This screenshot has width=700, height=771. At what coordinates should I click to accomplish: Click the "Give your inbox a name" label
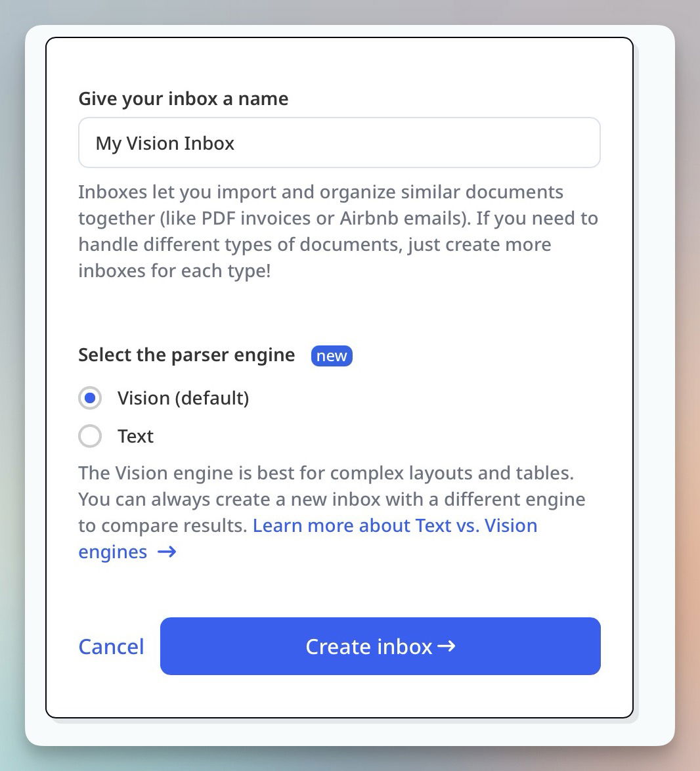click(183, 99)
